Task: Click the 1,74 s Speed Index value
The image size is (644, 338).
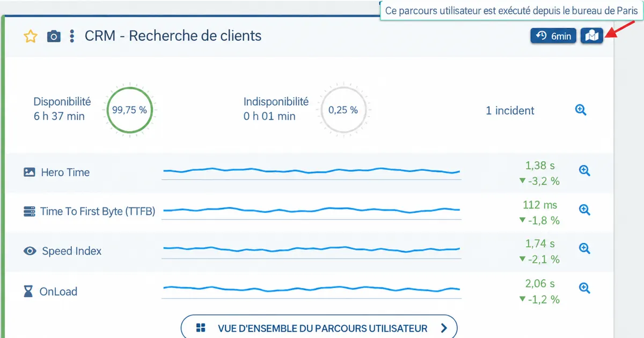Action: click(540, 243)
